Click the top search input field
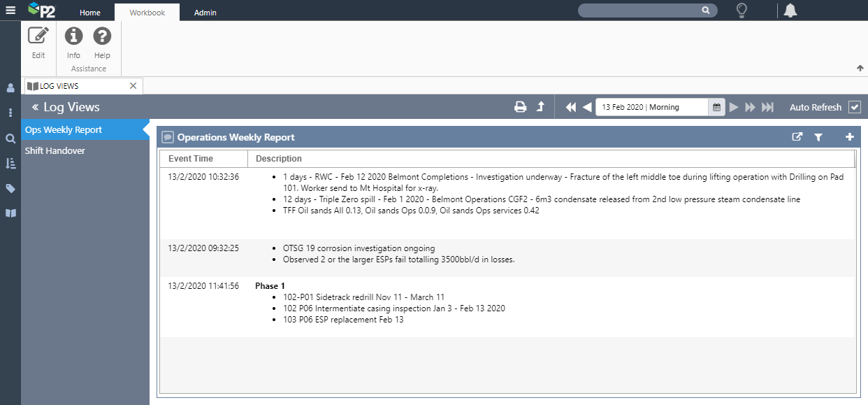 pyautogui.click(x=639, y=10)
